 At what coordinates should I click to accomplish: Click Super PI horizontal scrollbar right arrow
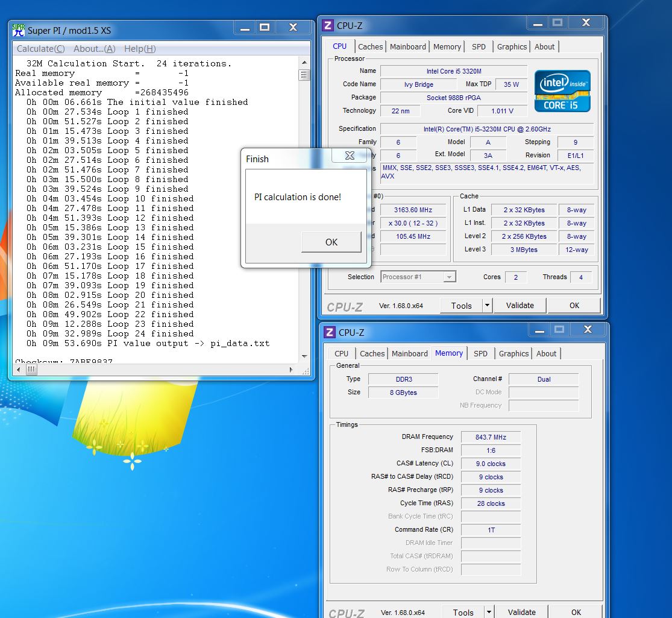pos(292,370)
